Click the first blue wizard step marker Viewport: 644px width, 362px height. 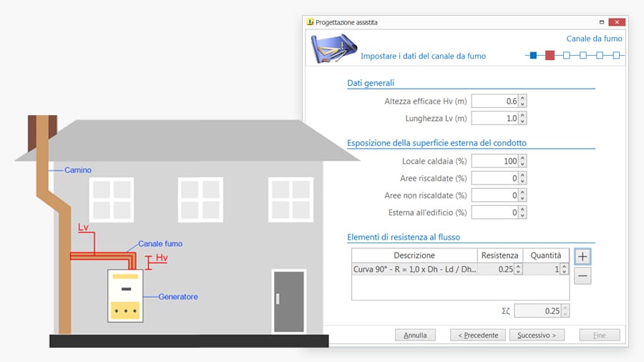(533, 55)
